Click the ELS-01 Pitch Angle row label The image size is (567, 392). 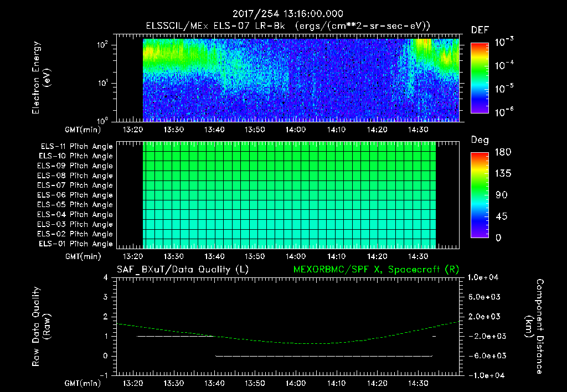click(x=76, y=244)
